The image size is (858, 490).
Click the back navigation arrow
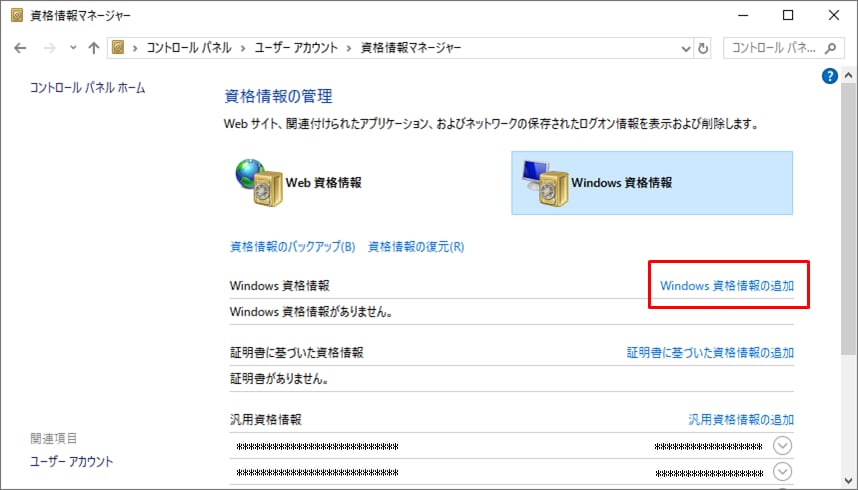point(20,48)
